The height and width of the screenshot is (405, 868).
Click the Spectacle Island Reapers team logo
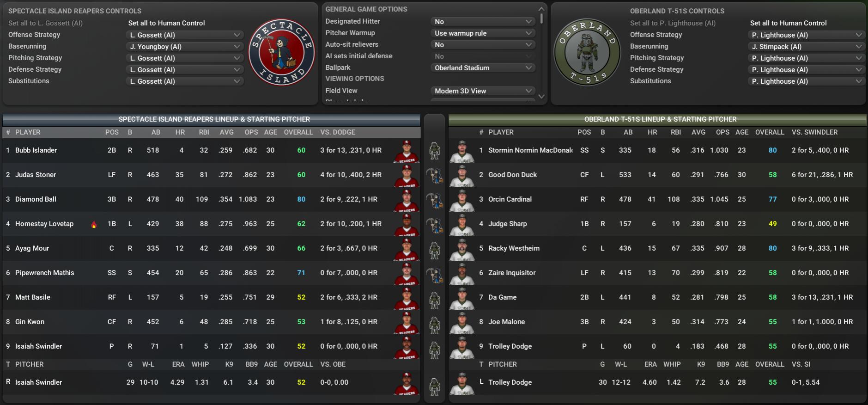282,52
